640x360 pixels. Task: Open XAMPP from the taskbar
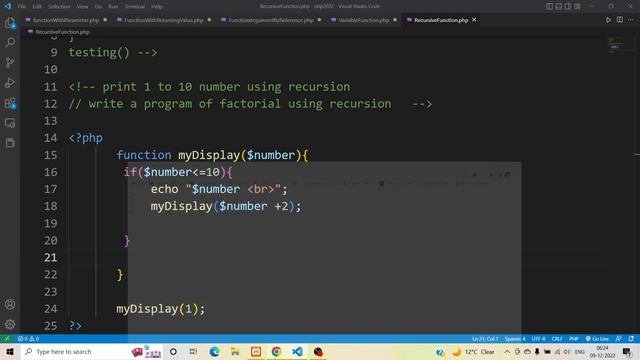click(x=256, y=351)
